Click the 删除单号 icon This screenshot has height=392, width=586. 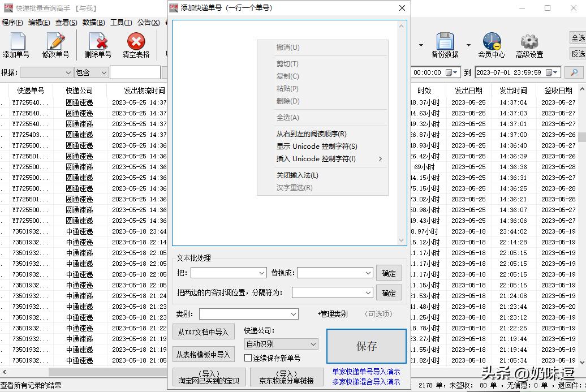98,41
